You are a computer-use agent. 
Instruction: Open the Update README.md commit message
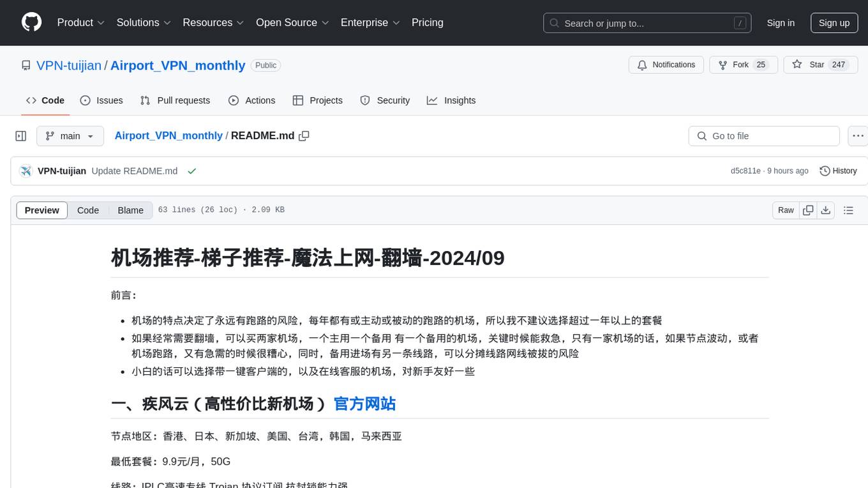(x=135, y=171)
